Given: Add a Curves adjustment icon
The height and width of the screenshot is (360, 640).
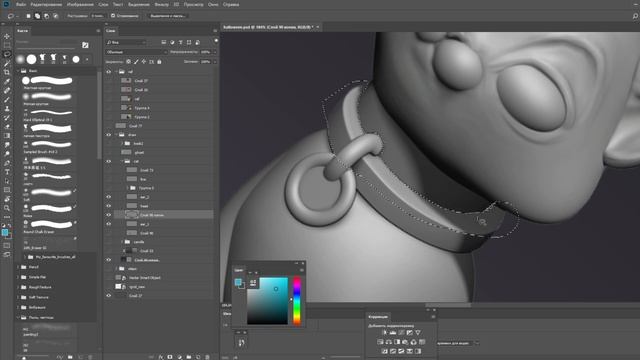Looking at the screenshot, I should tap(401, 333).
